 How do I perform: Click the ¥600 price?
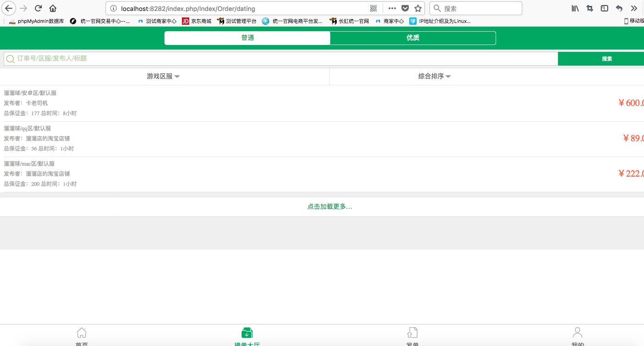click(x=631, y=103)
